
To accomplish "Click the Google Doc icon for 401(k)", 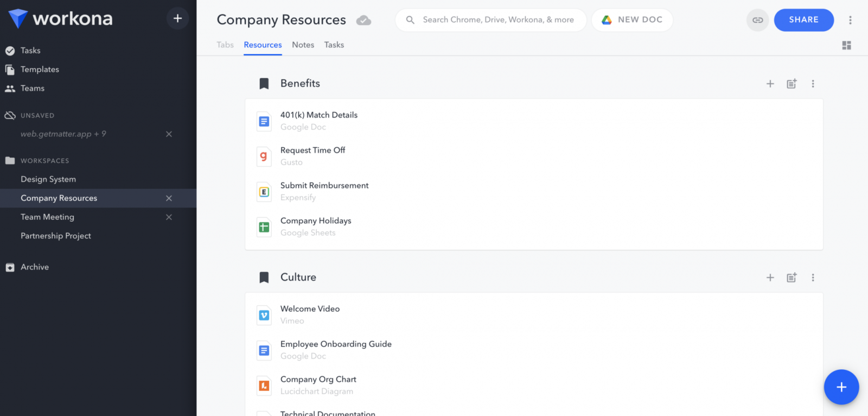I will pos(264,121).
